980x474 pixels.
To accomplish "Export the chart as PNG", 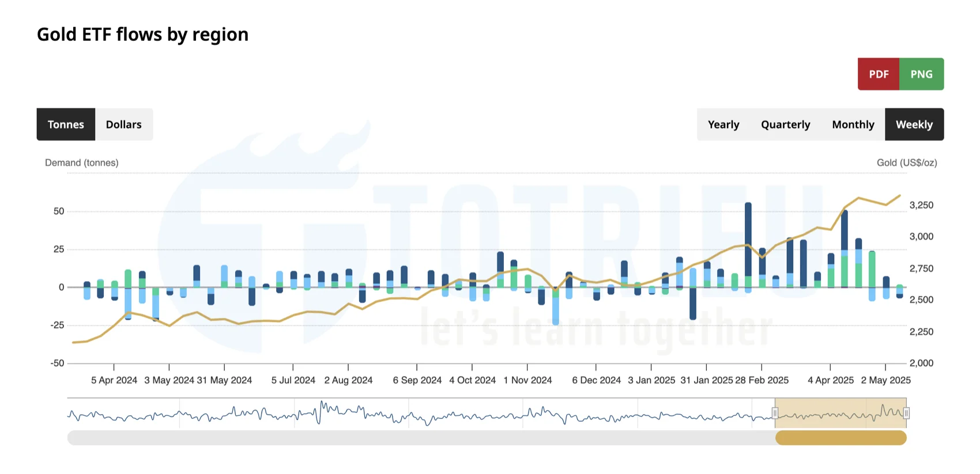I will [921, 74].
